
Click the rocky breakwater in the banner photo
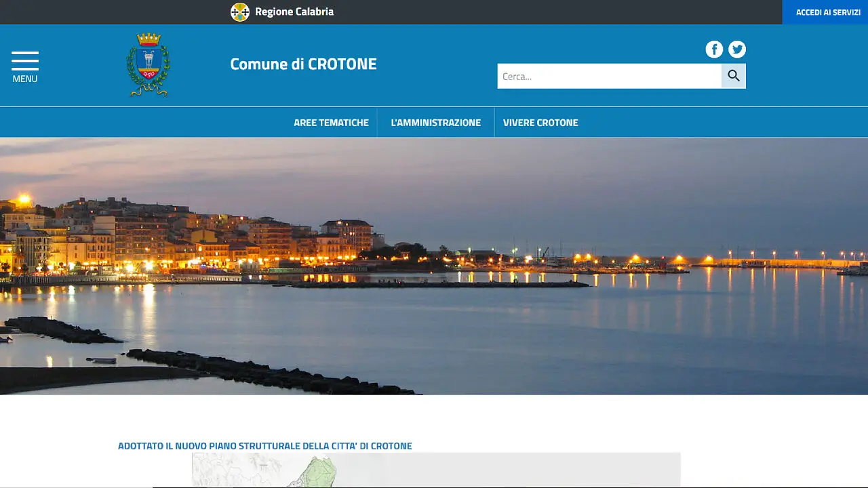pos(271,373)
